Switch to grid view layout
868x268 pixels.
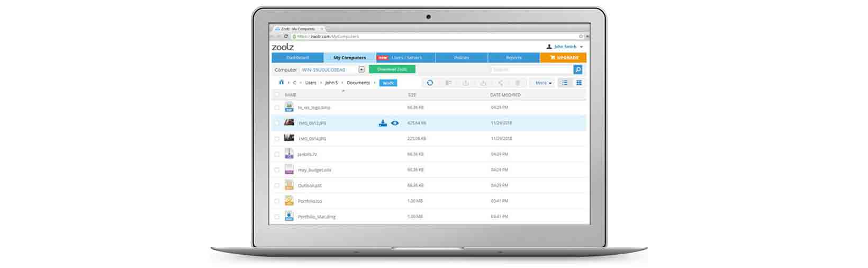pyautogui.click(x=579, y=83)
